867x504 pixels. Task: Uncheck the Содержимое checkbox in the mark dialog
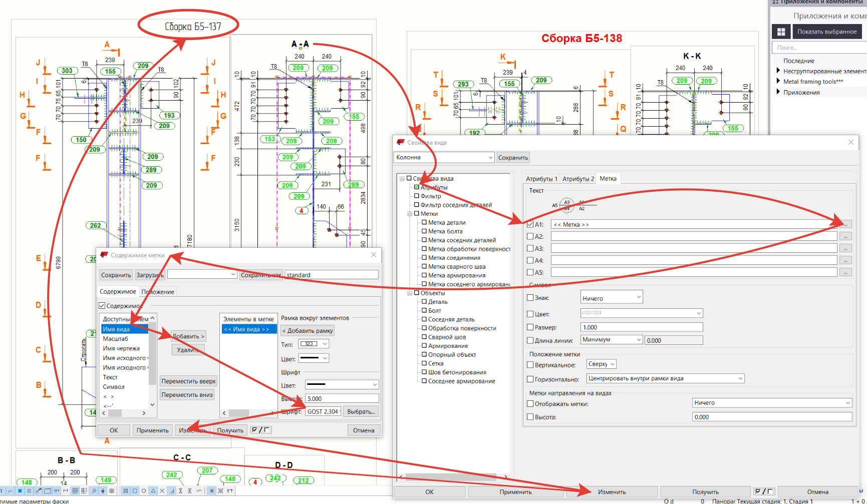102,306
